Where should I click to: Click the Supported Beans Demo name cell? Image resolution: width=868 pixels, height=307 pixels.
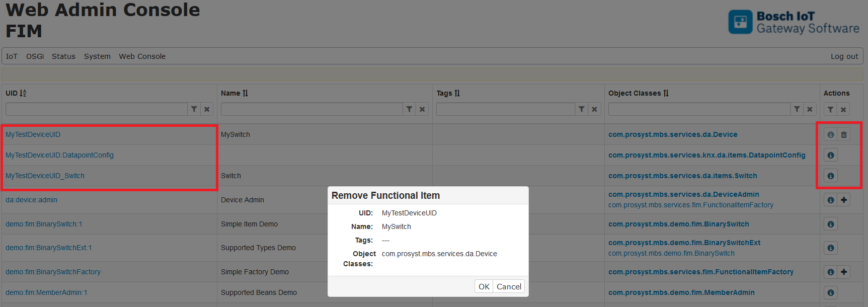(x=259, y=292)
